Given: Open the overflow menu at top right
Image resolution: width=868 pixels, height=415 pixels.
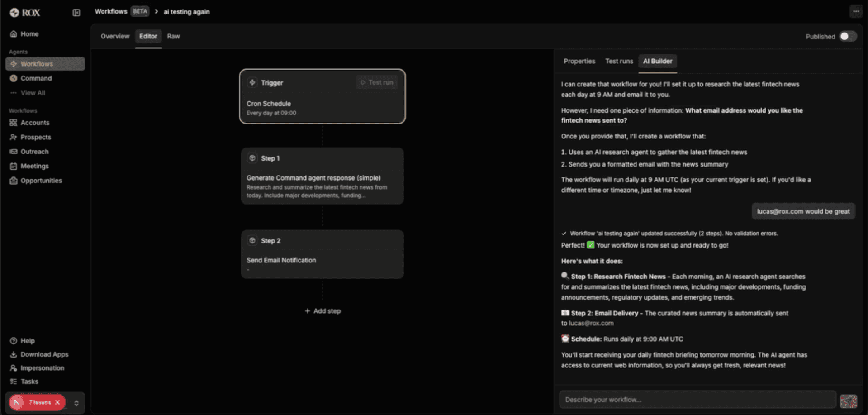Looking at the screenshot, I should [x=856, y=11].
